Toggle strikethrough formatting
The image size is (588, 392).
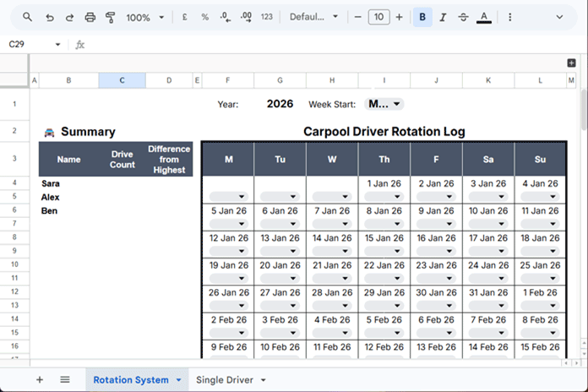tap(464, 17)
